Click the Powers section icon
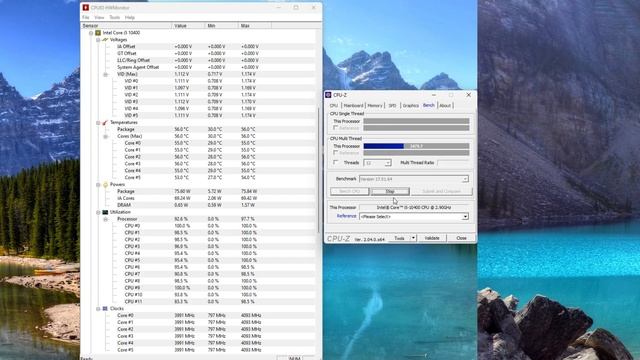Image resolution: width=640 pixels, height=360 pixels. point(105,184)
